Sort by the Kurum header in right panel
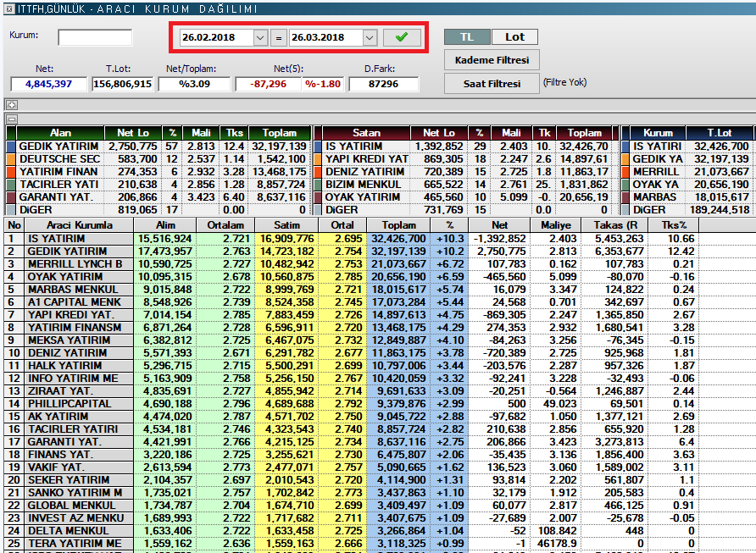 coord(658,133)
